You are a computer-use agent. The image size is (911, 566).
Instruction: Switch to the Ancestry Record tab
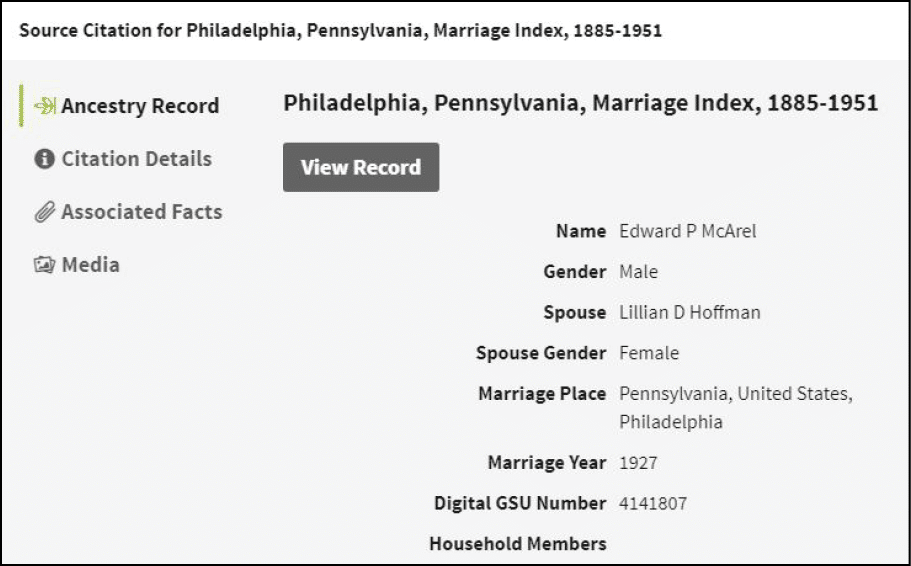coord(139,106)
